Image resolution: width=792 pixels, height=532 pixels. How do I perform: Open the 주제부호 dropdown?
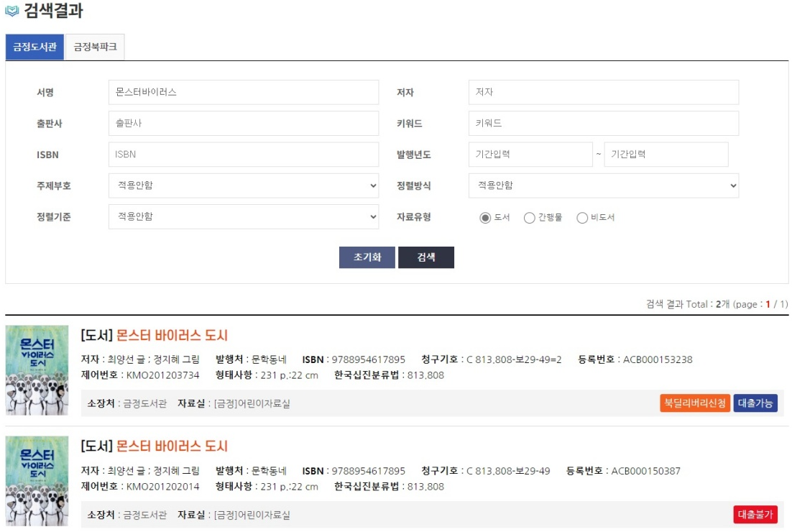(244, 185)
